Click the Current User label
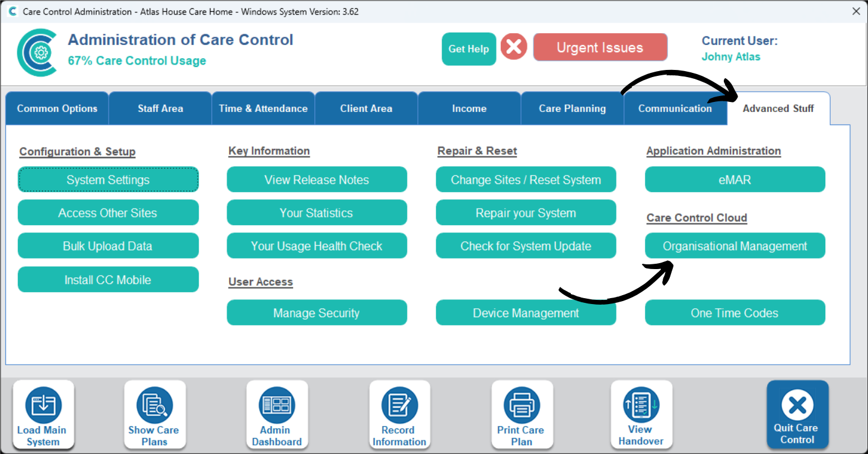This screenshot has height=454, width=868. click(x=740, y=41)
